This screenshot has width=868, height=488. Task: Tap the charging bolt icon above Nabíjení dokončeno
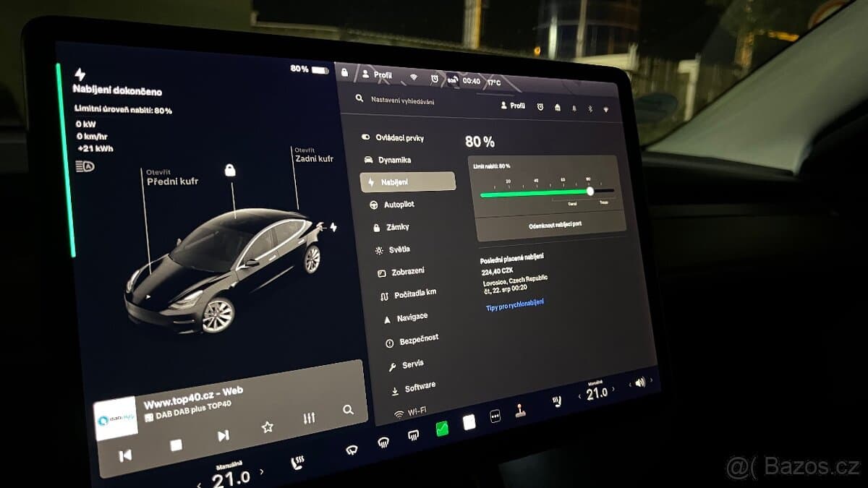tap(80, 74)
